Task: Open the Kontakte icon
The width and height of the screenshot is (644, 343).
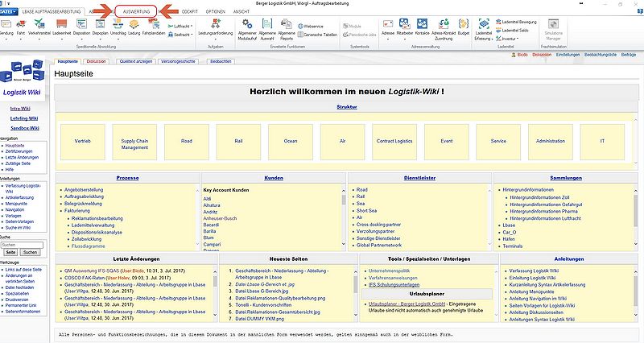Action: pos(422,24)
